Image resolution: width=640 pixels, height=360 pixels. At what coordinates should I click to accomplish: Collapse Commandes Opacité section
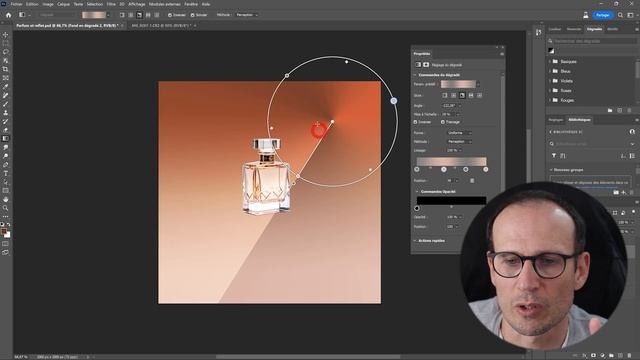pyautogui.click(x=417, y=191)
